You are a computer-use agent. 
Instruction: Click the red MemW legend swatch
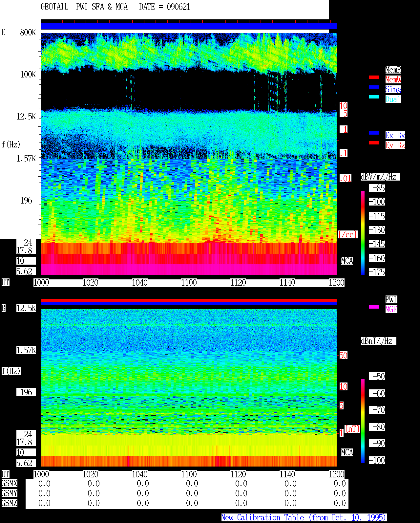(x=374, y=77)
